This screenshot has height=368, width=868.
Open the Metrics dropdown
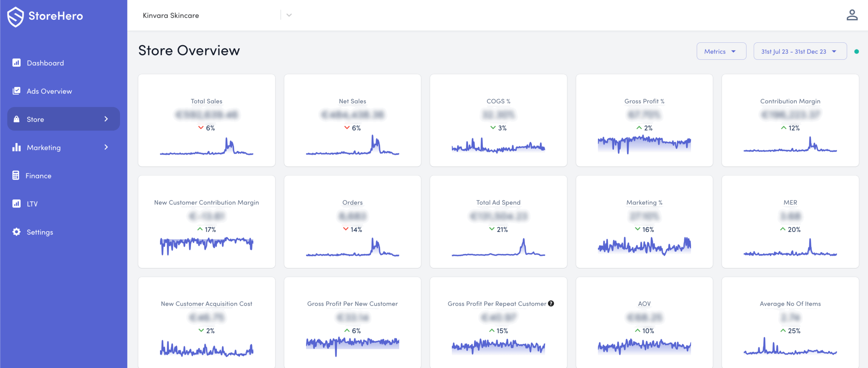tap(721, 51)
